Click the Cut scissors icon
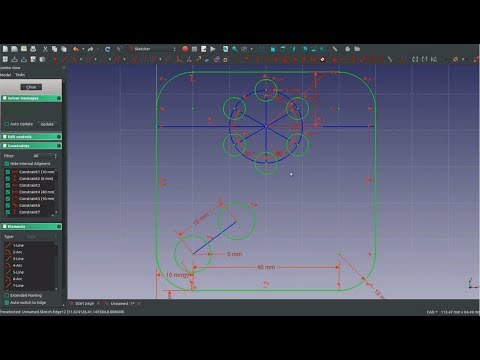This screenshot has width=480, height=360. 45,49
